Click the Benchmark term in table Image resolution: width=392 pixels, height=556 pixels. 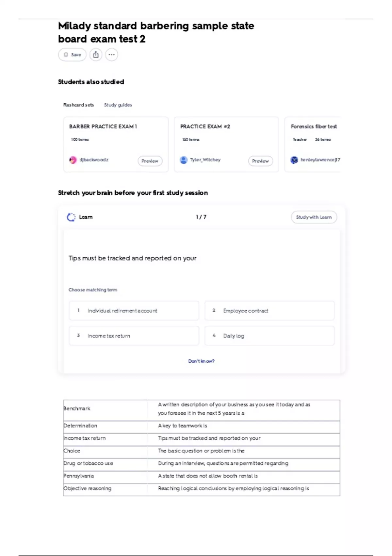[x=77, y=408]
